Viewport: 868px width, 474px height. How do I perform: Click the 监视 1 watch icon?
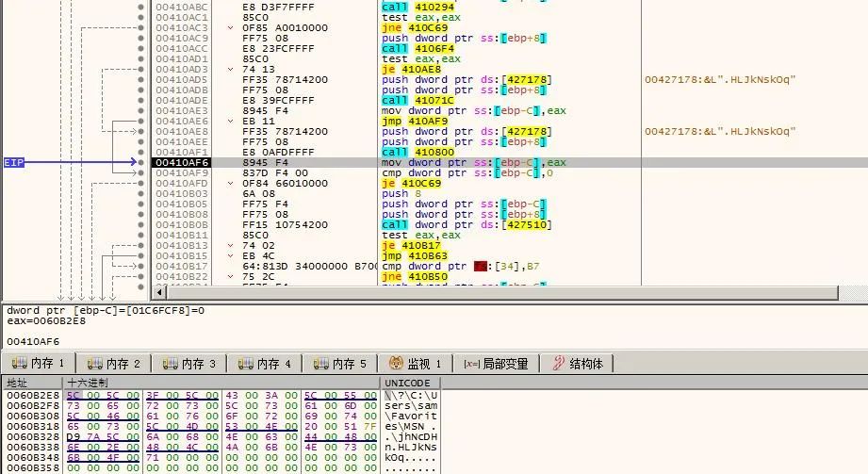pyautogui.click(x=395, y=364)
